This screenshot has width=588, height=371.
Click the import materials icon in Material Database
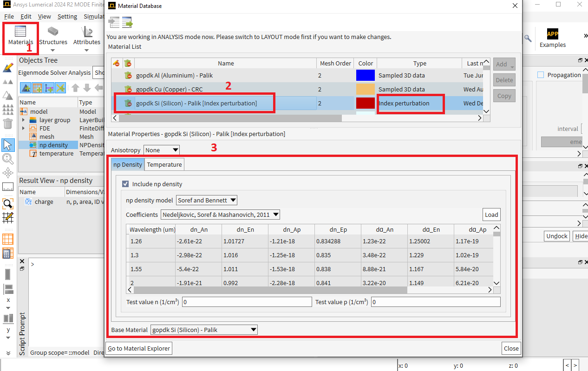pos(114,22)
